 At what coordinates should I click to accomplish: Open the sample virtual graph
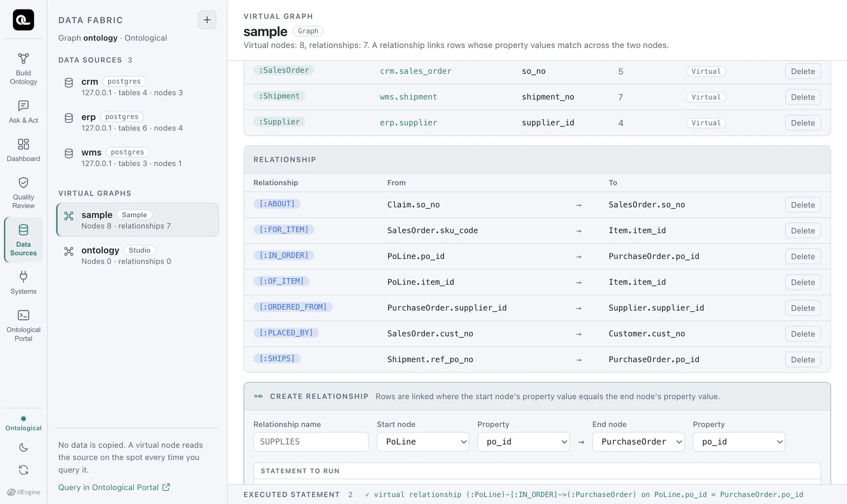tap(138, 220)
